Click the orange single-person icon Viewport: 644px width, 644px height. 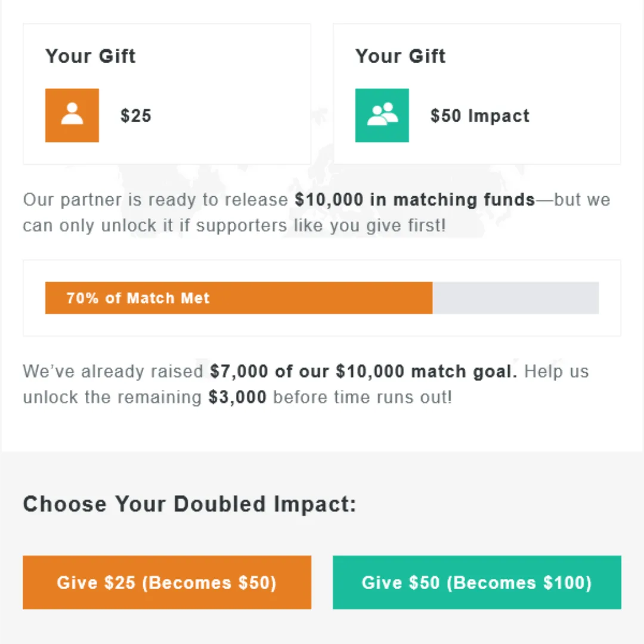pyautogui.click(x=72, y=115)
